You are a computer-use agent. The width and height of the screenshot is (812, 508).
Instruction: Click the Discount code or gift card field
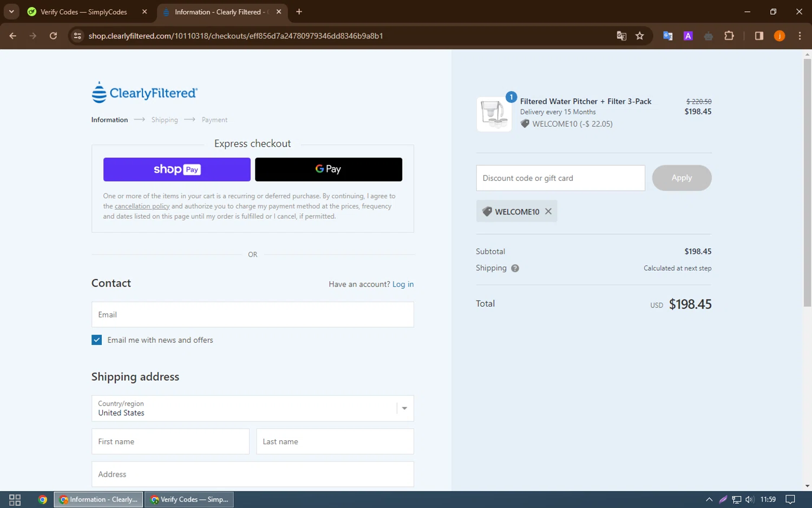[x=560, y=178]
